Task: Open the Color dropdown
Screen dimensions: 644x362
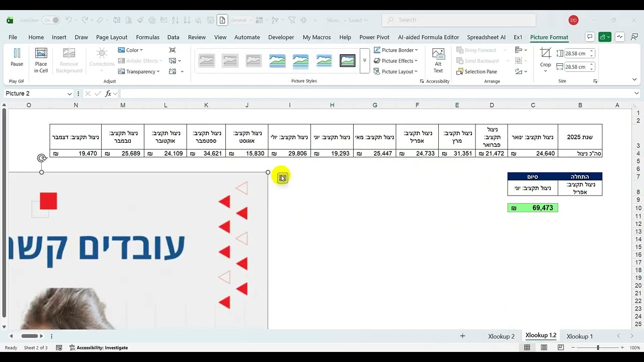Action: [x=131, y=50]
